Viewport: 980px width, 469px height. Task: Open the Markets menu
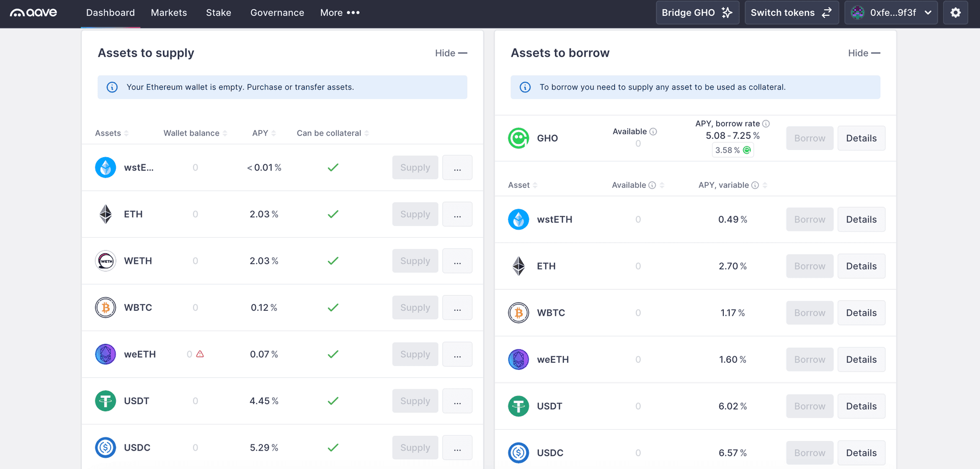[168, 13]
